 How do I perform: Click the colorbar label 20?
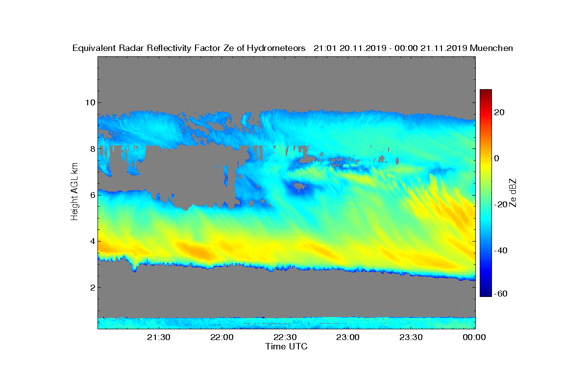coord(500,112)
